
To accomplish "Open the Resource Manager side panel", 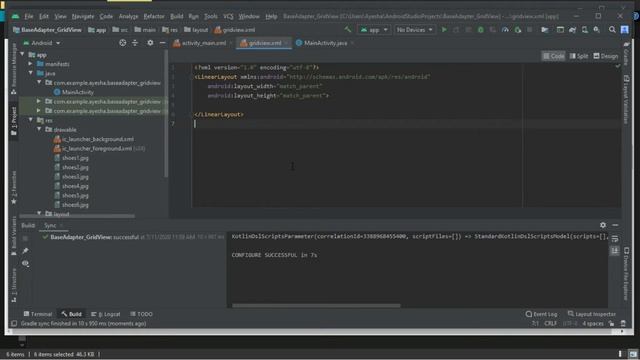I will coord(13,69).
